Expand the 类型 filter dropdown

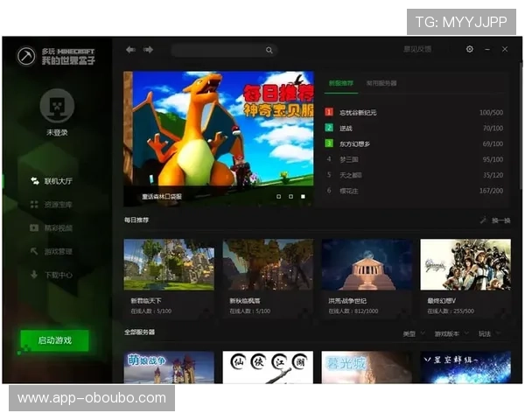(x=412, y=333)
